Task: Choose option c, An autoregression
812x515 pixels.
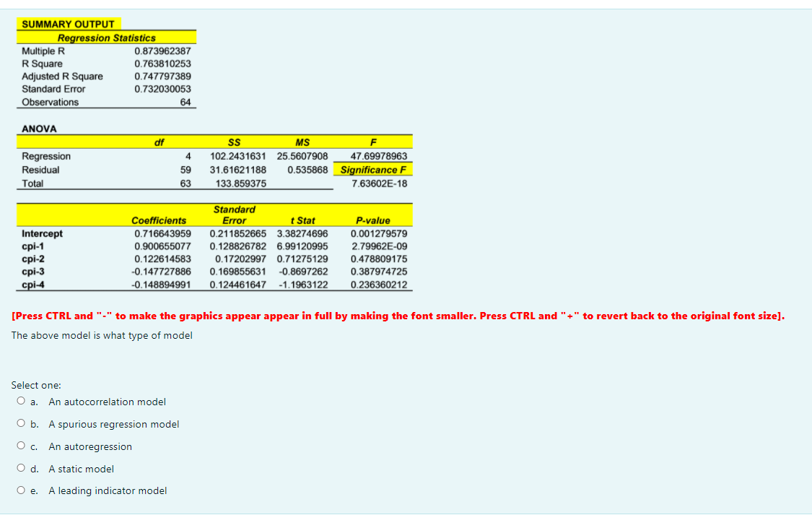Action: (21, 446)
